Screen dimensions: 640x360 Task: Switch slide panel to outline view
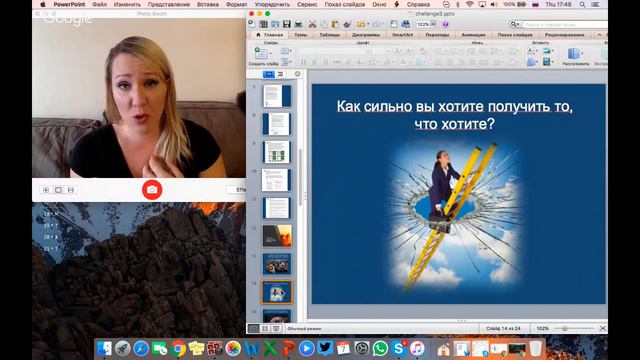(280, 74)
